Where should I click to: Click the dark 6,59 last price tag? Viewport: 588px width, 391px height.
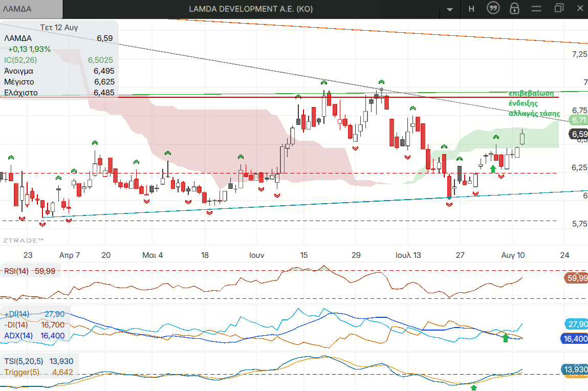pyautogui.click(x=578, y=134)
